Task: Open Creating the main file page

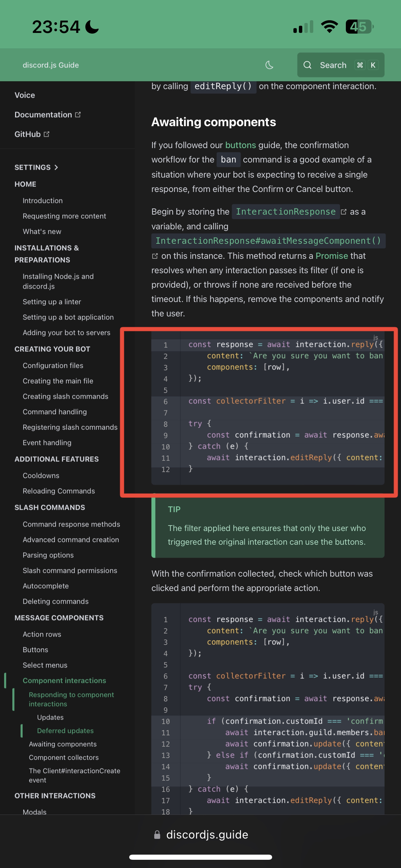Action: pos(58,381)
